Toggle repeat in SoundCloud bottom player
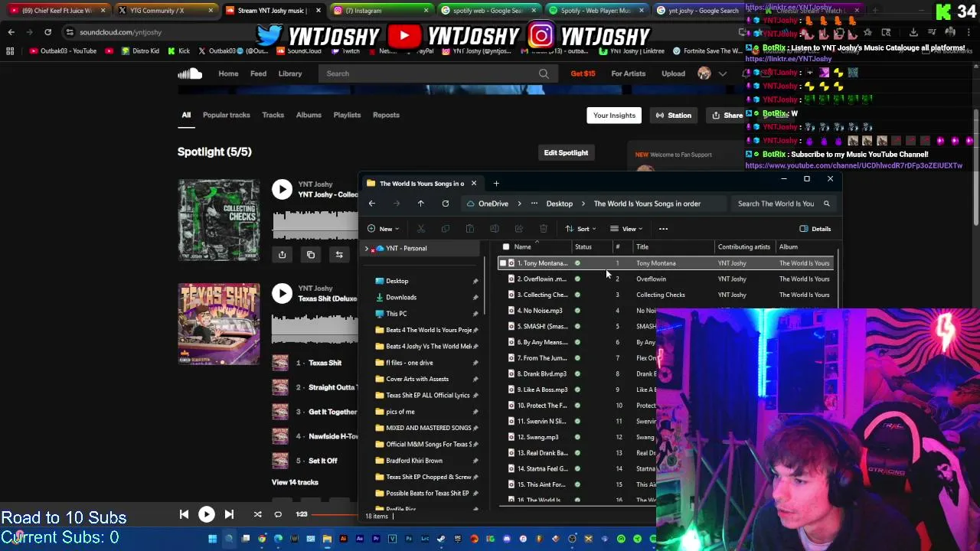This screenshot has width=980, height=551. [278, 514]
